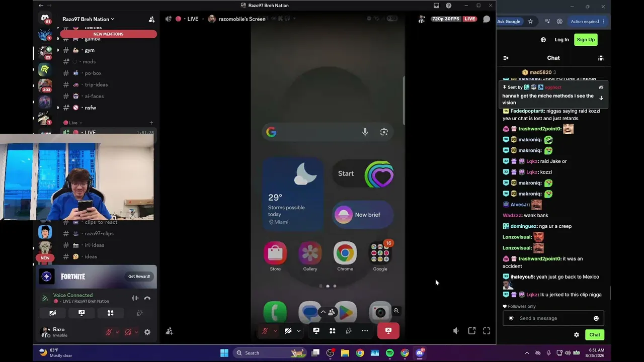This screenshot has width=644, height=362.
Task: Open Discord help question mark
Action: tap(448, 6)
